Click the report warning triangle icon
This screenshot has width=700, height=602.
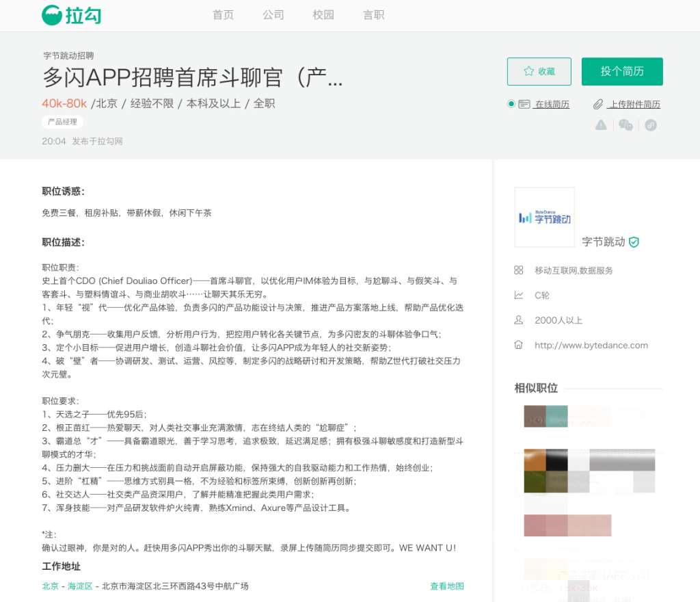pyautogui.click(x=601, y=125)
